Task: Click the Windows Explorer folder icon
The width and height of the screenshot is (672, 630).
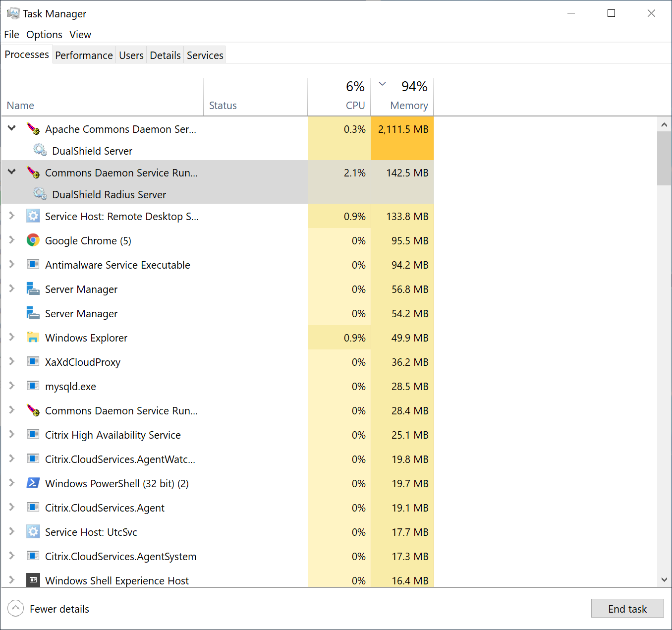Action: [x=33, y=338]
